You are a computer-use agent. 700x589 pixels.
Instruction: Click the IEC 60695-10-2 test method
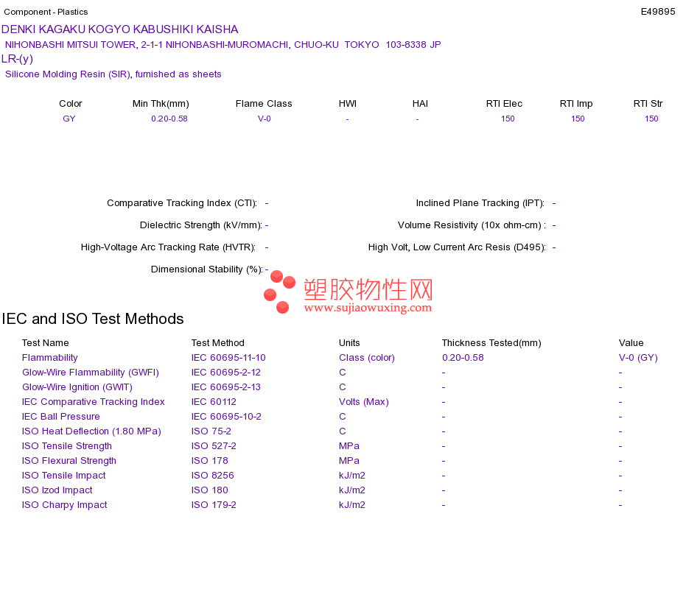(x=226, y=416)
